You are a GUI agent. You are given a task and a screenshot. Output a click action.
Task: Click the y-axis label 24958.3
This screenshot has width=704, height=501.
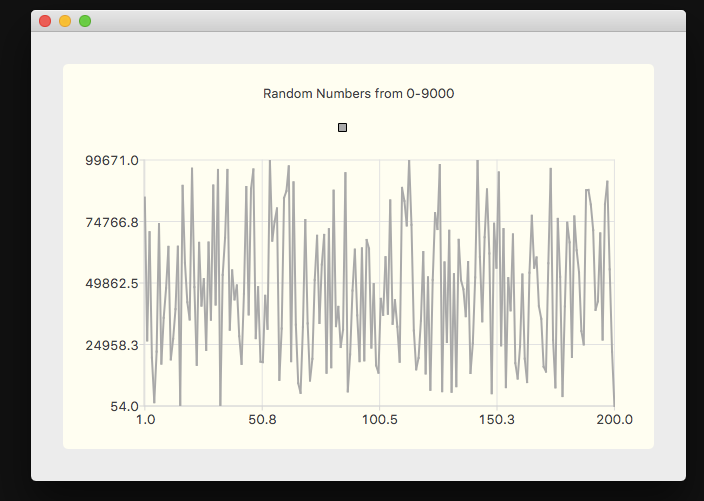112,345
